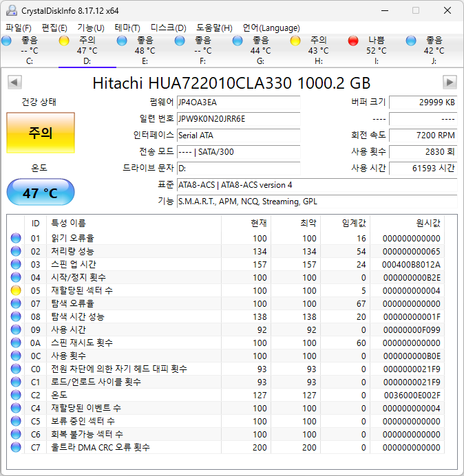The image size is (464, 476).
Task: Click status icon of C5 보류 중인 섹터 수
Action: [x=16, y=421]
